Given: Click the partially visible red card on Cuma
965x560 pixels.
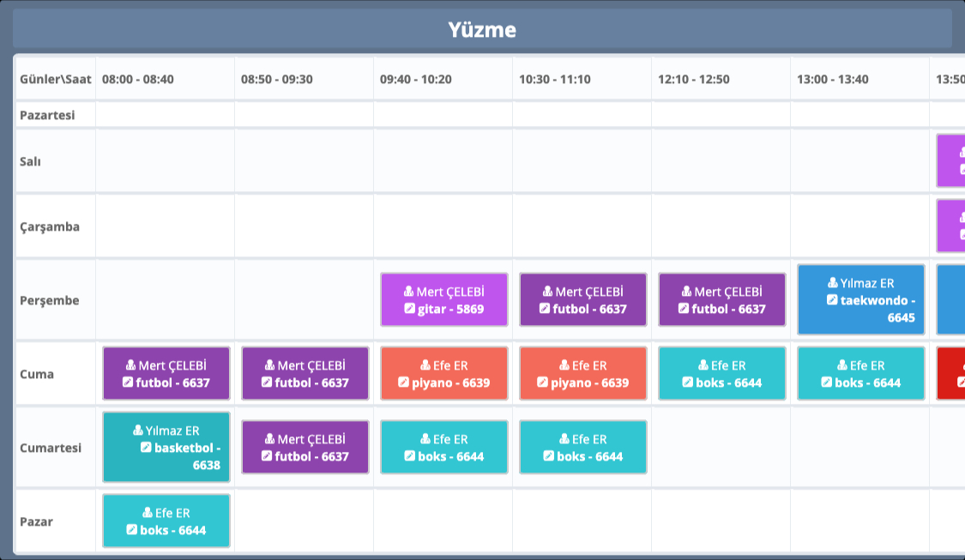Looking at the screenshot, I should pyautogui.click(x=950, y=374).
